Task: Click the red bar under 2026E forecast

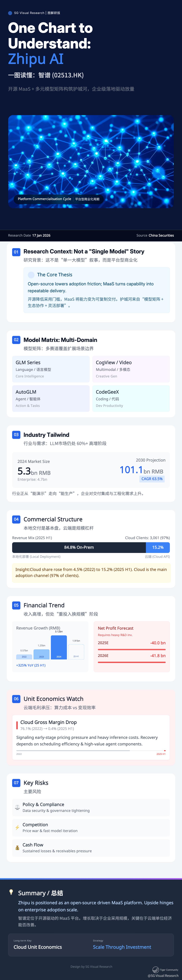Action: (132, 662)
